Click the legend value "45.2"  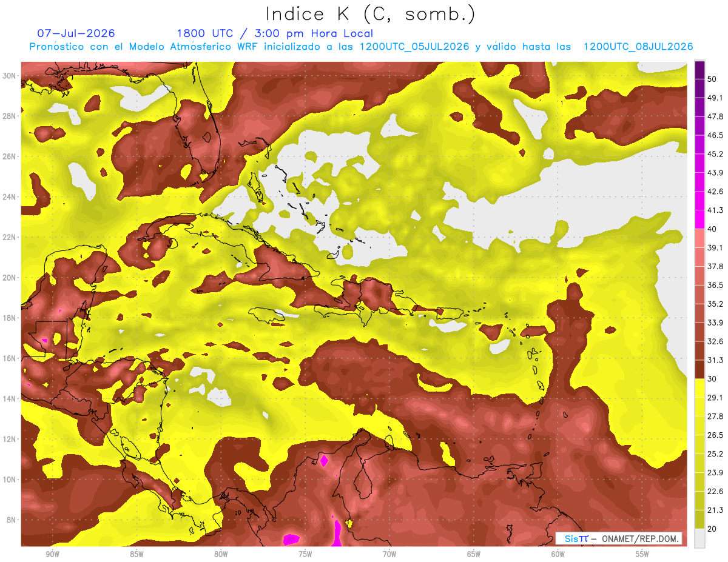715,154
